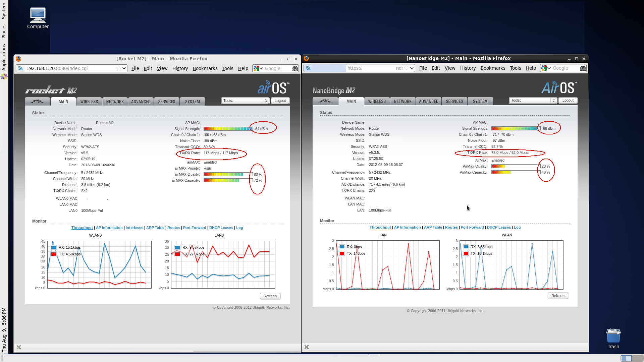Click Refresh button in NanoBridge monitor
This screenshot has height=362, width=644.
tap(558, 296)
